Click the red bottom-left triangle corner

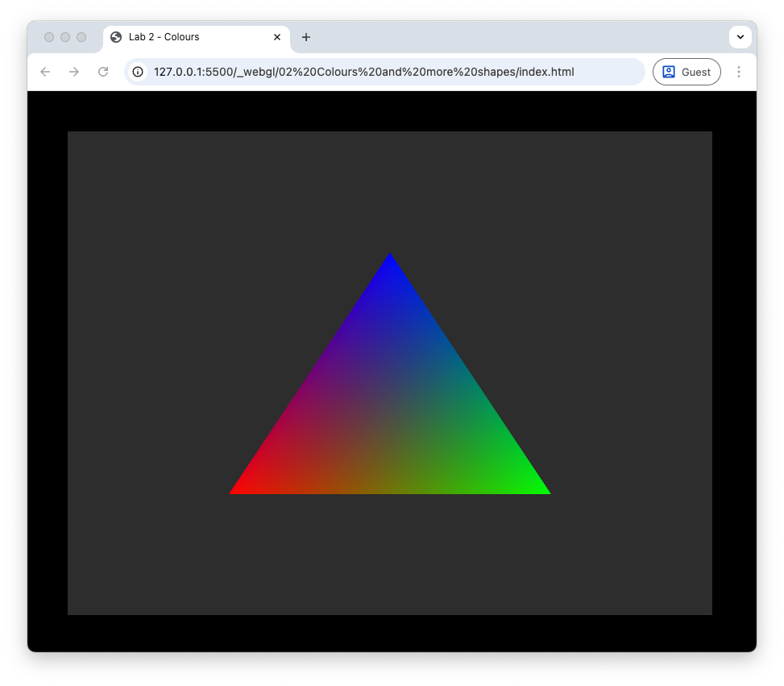coord(237,490)
